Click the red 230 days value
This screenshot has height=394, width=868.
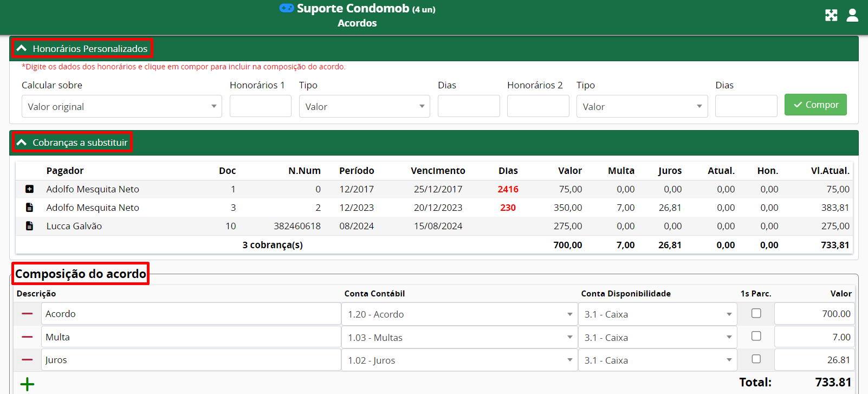[x=508, y=208]
